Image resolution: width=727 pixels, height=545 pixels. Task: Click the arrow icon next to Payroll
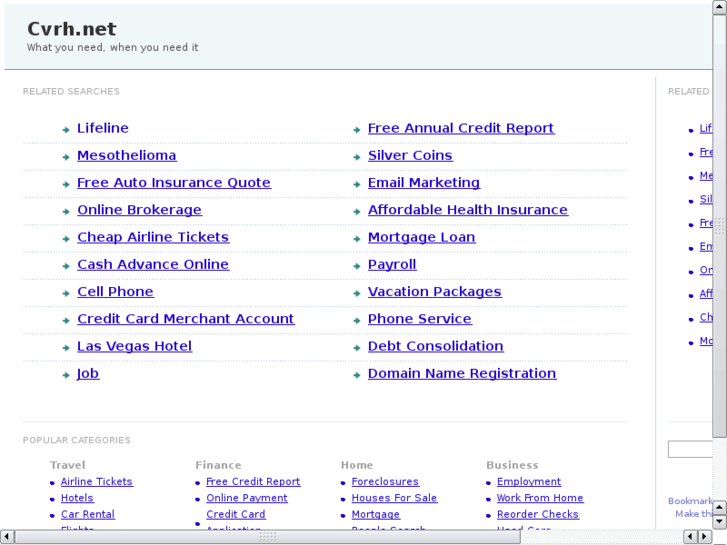click(357, 266)
